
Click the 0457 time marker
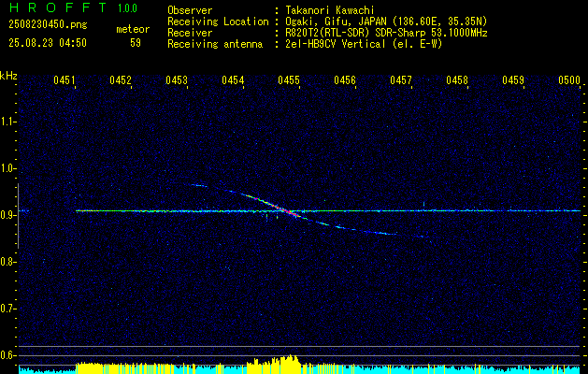click(x=401, y=79)
